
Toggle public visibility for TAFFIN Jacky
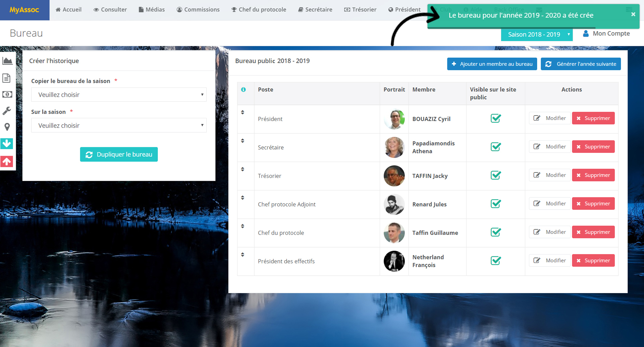coord(495,175)
